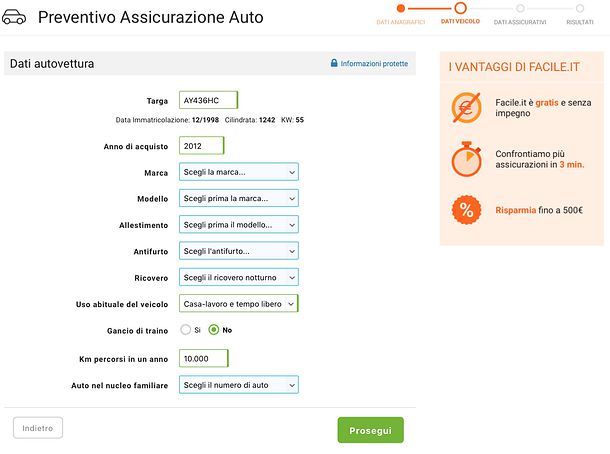Image resolution: width=610 pixels, height=454 pixels.
Task: Click the Anno di acquisto field
Action: point(202,146)
